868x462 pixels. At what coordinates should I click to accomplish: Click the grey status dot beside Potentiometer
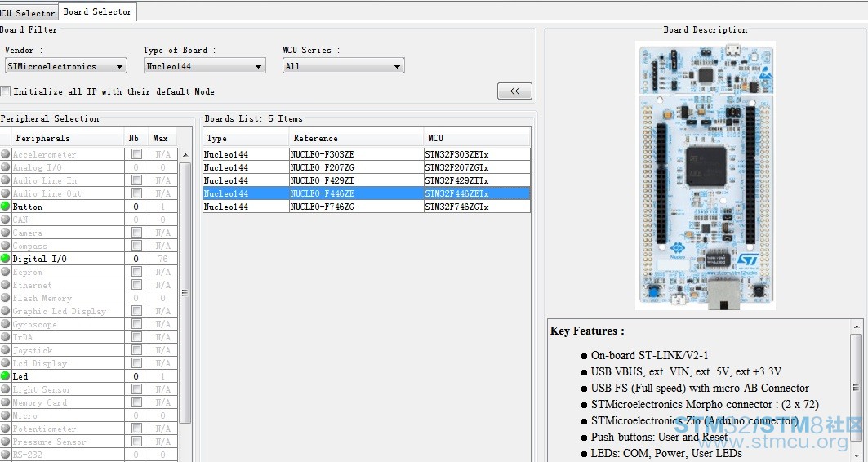click(x=6, y=429)
